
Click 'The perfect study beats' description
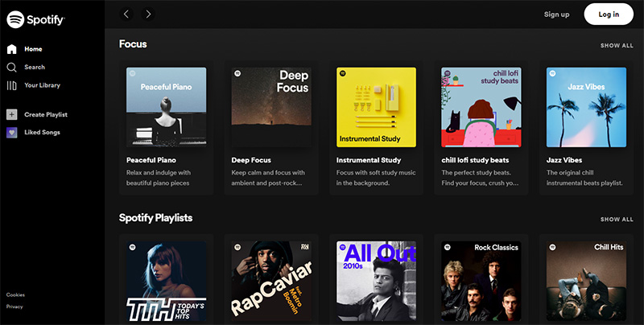[x=480, y=178]
